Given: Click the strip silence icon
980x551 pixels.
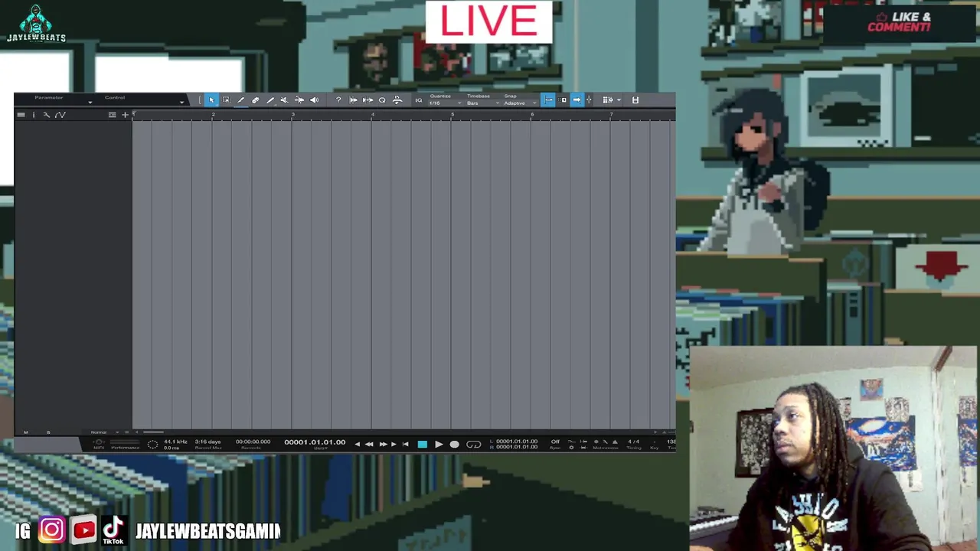Looking at the screenshot, I should (397, 100).
